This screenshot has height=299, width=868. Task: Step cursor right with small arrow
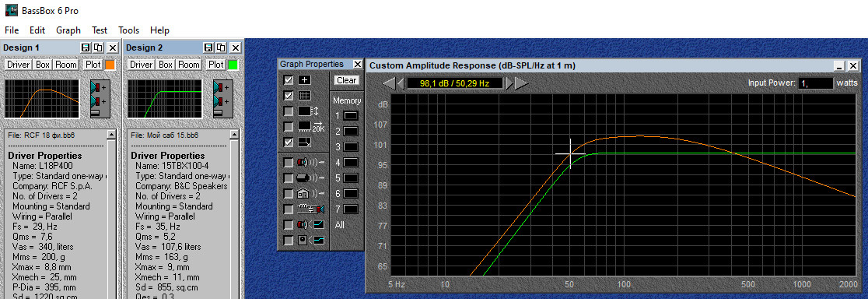pos(510,83)
